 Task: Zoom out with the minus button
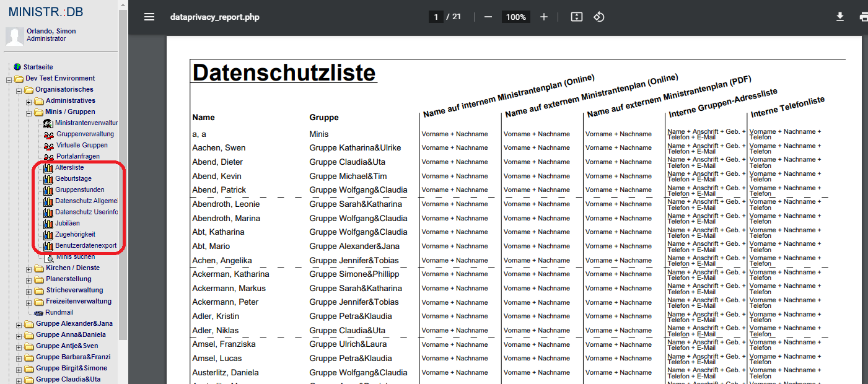click(x=488, y=17)
